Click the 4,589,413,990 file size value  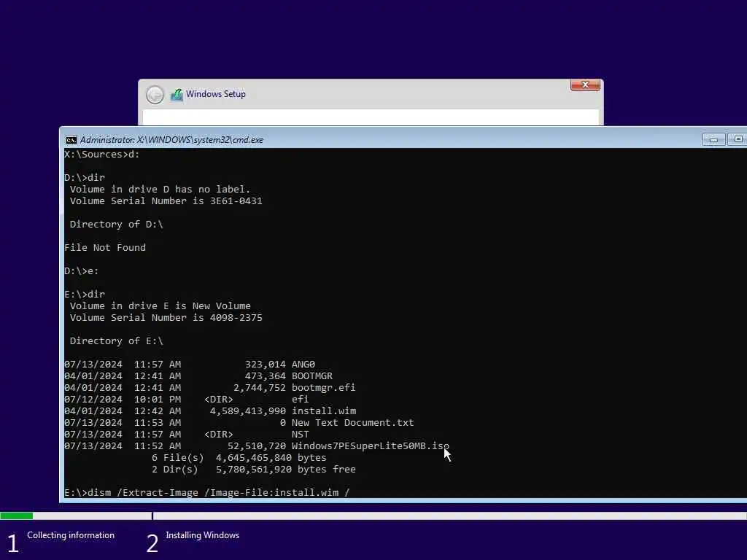(248, 411)
